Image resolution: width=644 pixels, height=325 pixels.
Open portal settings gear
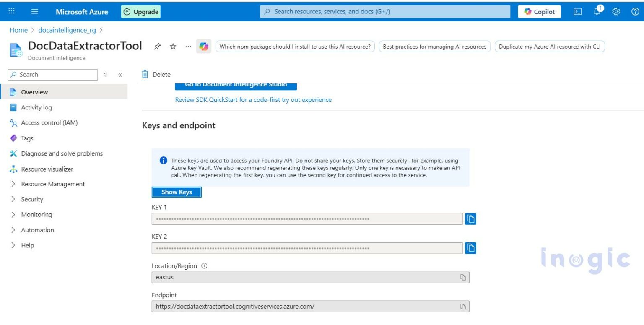click(x=616, y=12)
